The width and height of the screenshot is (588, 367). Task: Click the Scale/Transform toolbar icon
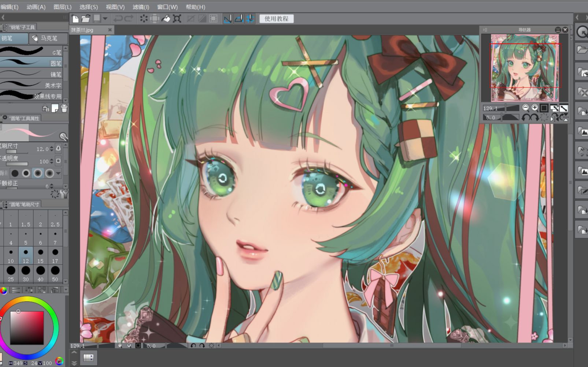click(177, 19)
